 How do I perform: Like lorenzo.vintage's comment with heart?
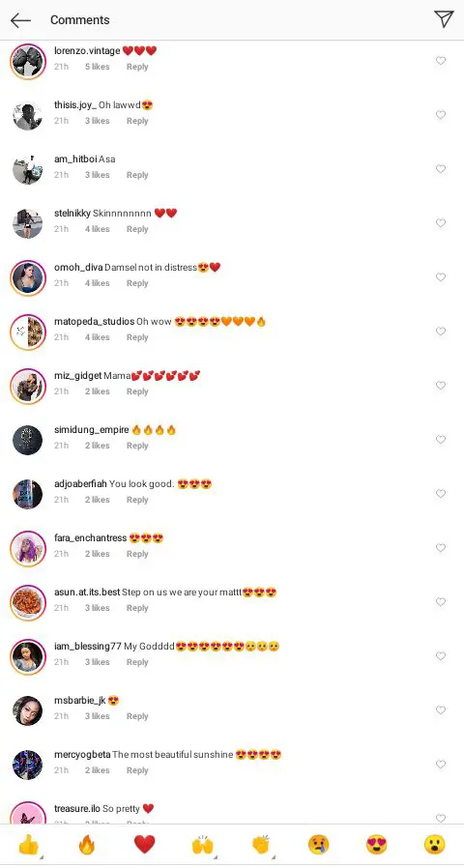tap(441, 61)
